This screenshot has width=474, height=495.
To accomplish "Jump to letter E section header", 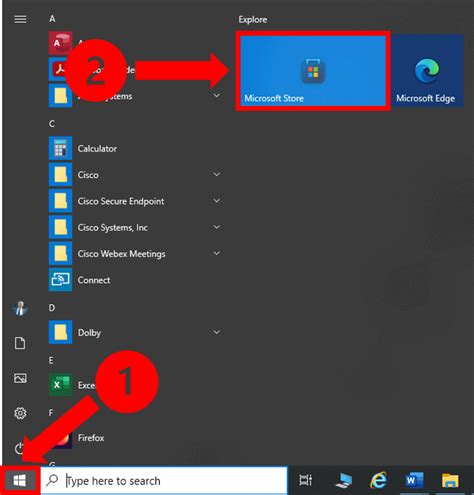I will coord(51,360).
